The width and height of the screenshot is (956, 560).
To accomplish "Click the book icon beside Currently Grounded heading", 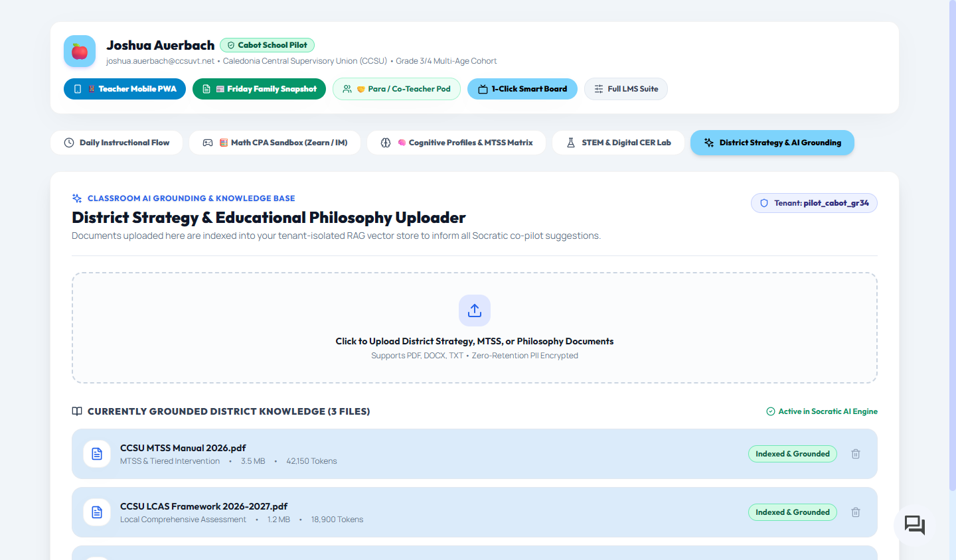I will (x=77, y=411).
